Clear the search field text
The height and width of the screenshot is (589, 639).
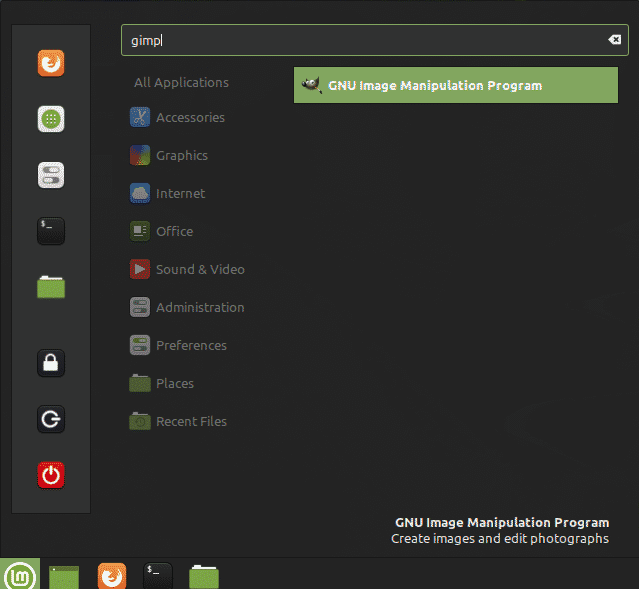(615, 40)
